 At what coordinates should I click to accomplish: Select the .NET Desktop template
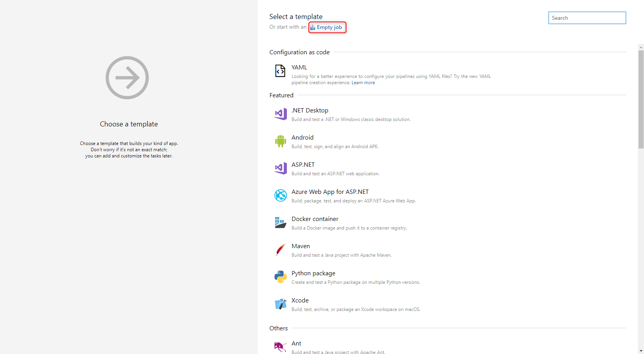pos(310,111)
